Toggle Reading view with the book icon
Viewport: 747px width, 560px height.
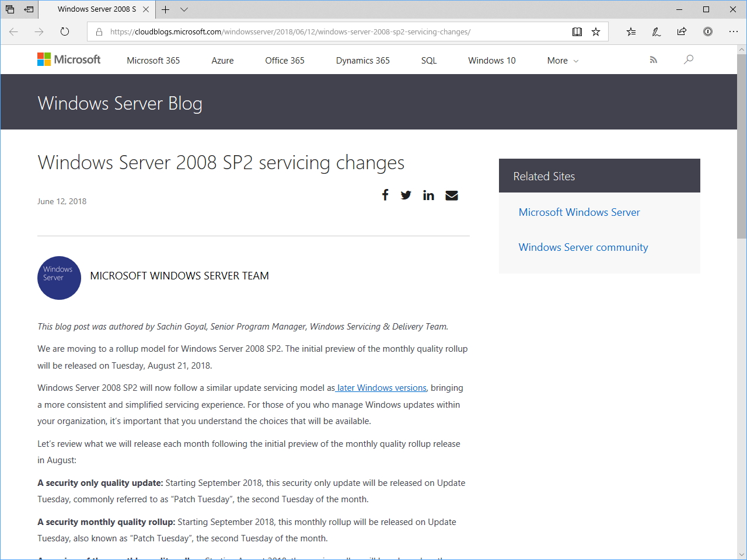(x=577, y=32)
